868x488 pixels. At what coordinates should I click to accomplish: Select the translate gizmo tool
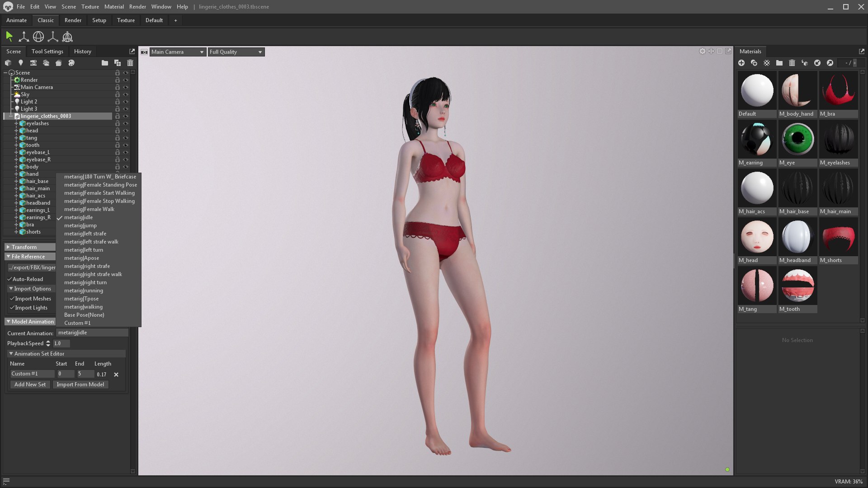[x=24, y=37]
